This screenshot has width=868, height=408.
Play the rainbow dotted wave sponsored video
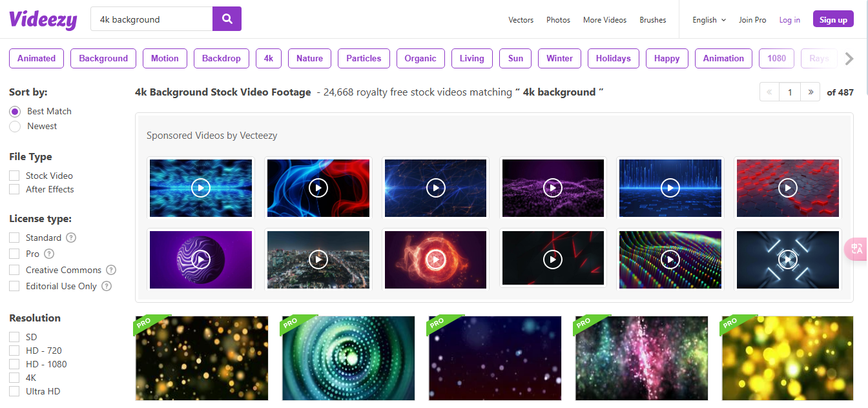(x=670, y=260)
